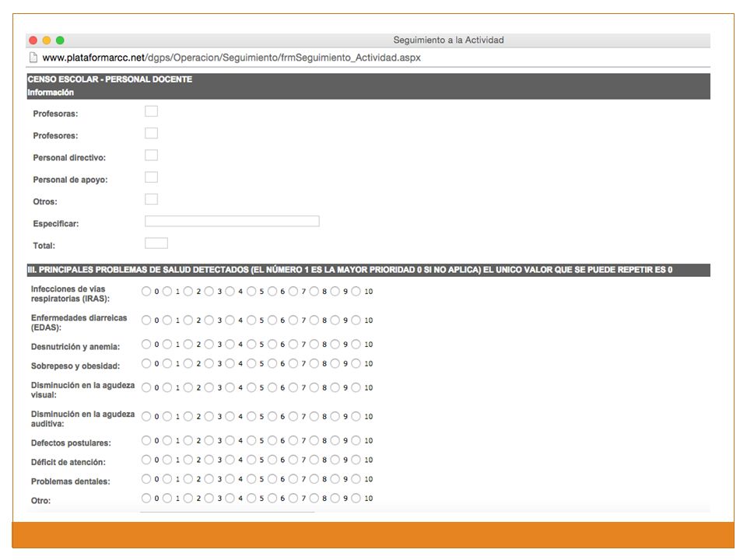This screenshot has height=560, width=747.
Task: Click the Problemas dentales label
Action: (71, 481)
